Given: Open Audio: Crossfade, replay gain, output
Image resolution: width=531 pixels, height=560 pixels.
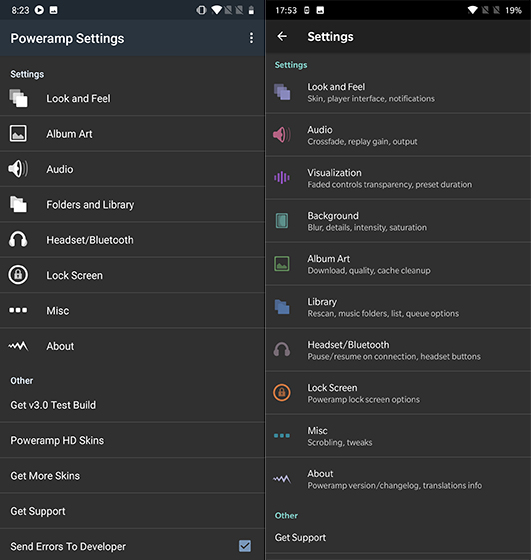Looking at the screenshot, I should 398,135.
